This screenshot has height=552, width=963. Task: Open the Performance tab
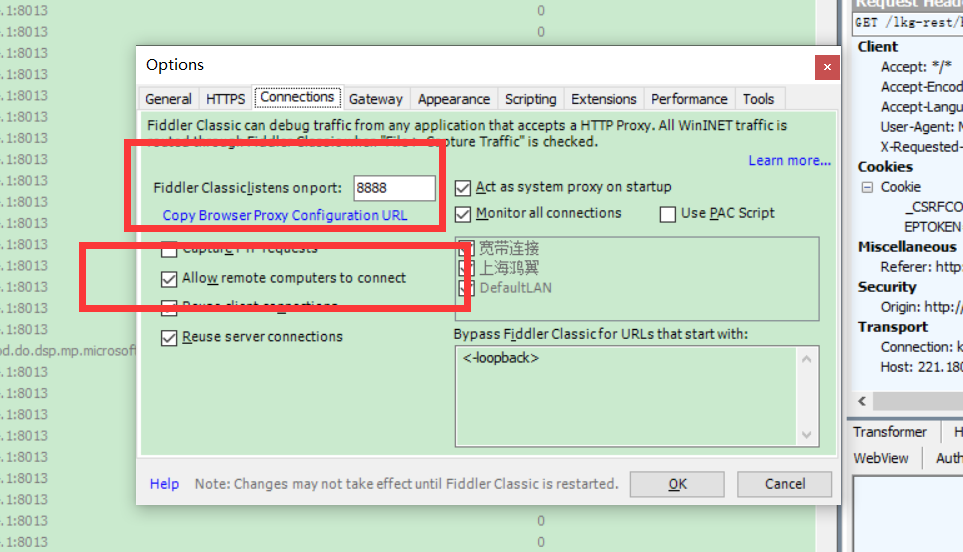(x=689, y=99)
